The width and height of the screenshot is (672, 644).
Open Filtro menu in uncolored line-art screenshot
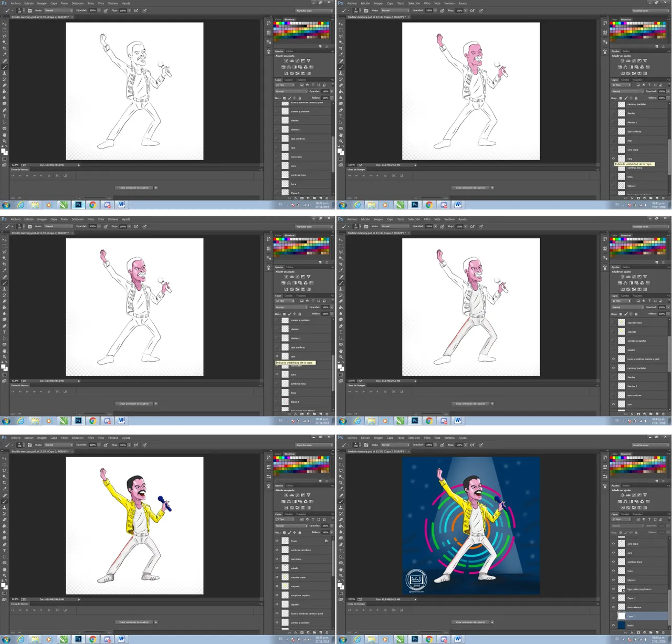pyautogui.click(x=90, y=3)
